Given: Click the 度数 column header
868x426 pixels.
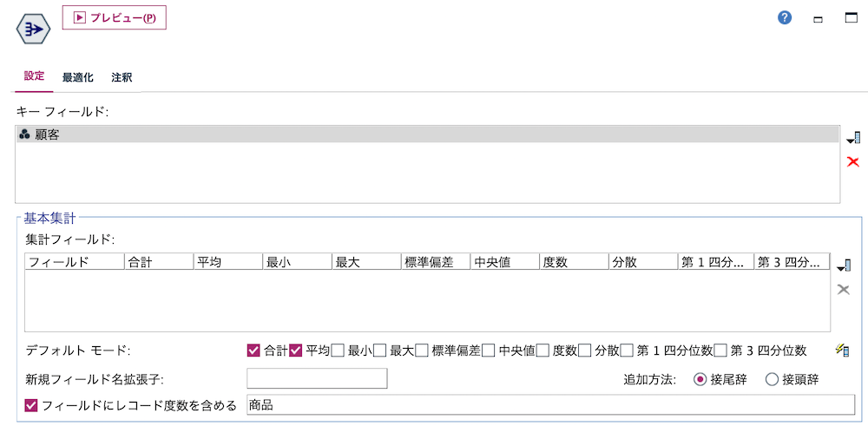Looking at the screenshot, I should pyautogui.click(x=574, y=262).
